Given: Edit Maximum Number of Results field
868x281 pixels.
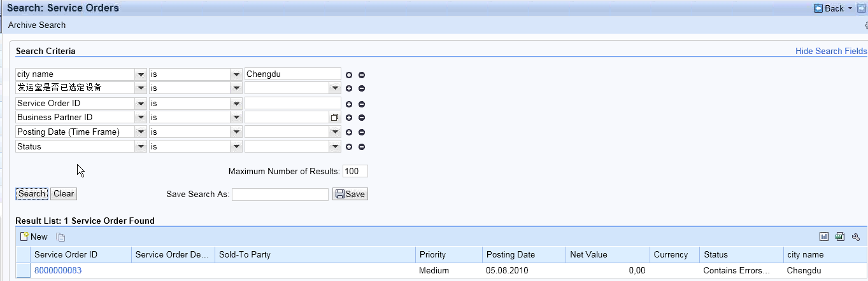Looking at the screenshot, I should coord(355,172).
